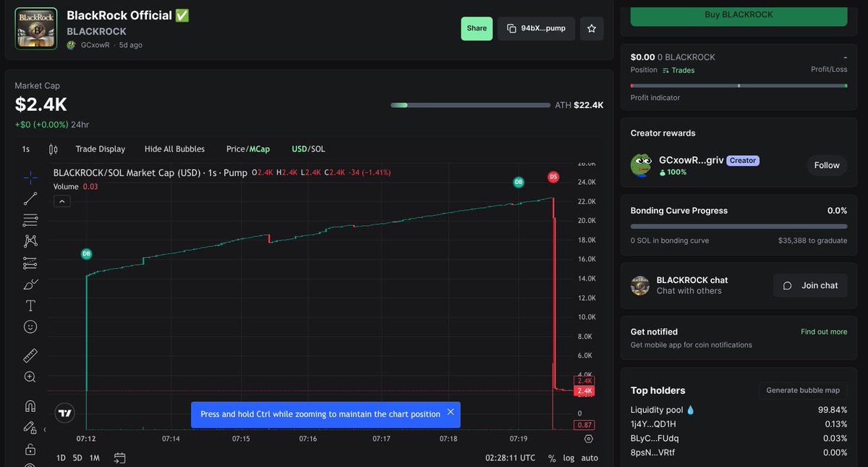Click the DB bubble near 07:19
The image size is (868, 467).
[518, 182]
